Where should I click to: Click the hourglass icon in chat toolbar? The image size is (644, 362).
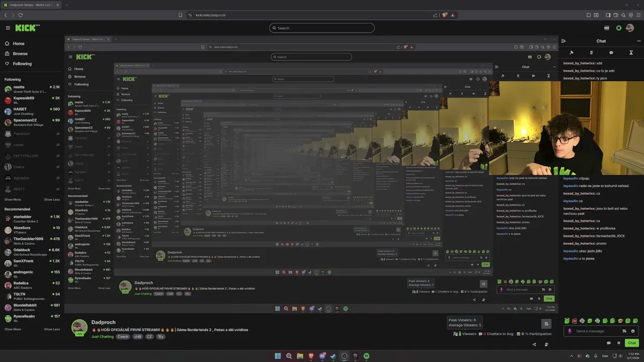tap(631, 52)
